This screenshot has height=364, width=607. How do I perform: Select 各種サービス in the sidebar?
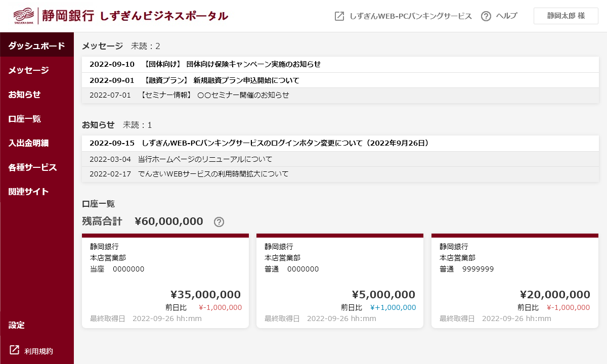click(32, 167)
